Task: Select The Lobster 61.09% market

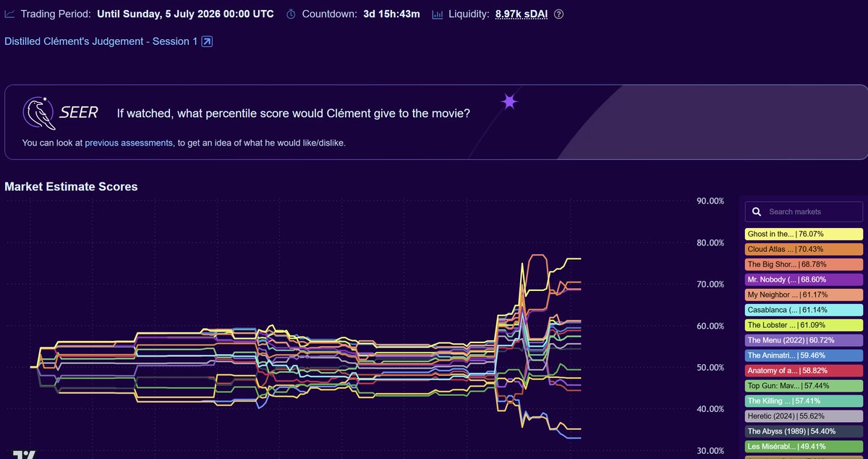Action: tap(804, 325)
